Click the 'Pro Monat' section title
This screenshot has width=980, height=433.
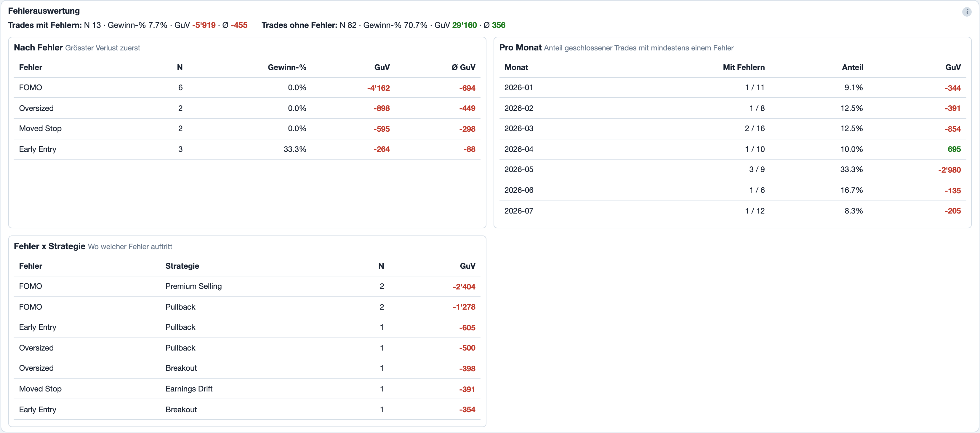click(x=520, y=47)
